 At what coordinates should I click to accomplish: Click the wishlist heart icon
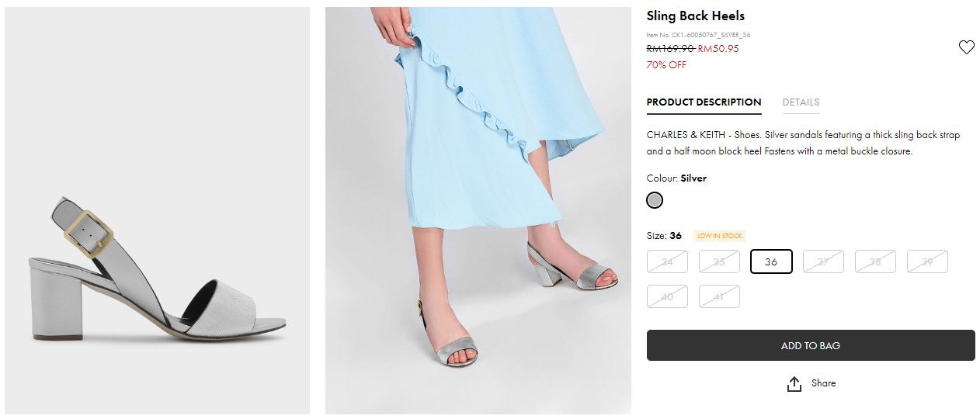[966, 47]
